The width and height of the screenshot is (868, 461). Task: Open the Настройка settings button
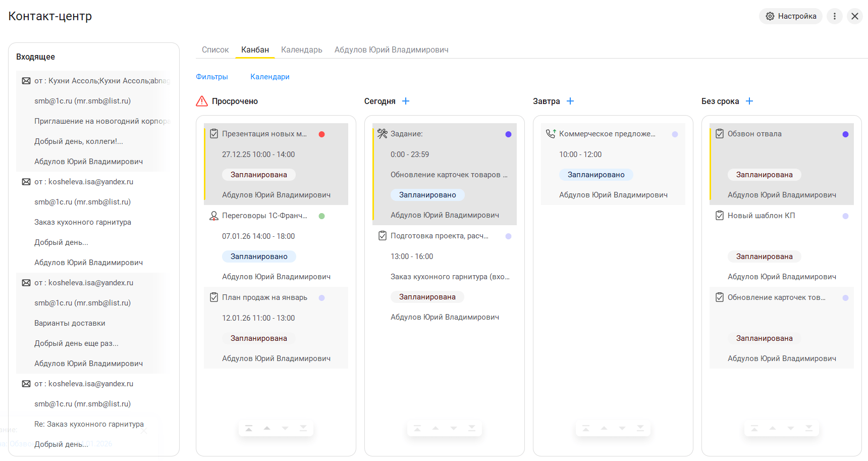tap(790, 16)
